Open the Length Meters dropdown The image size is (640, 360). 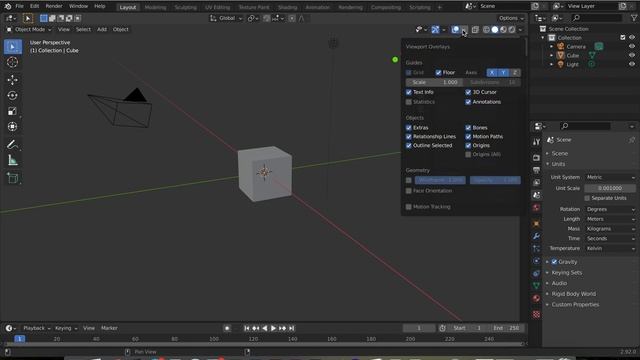click(611, 219)
